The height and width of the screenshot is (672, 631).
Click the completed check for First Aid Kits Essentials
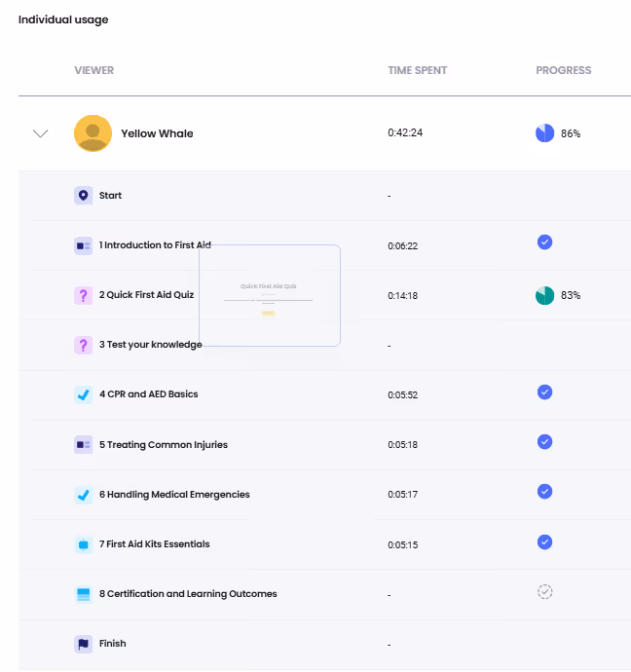coord(544,541)
